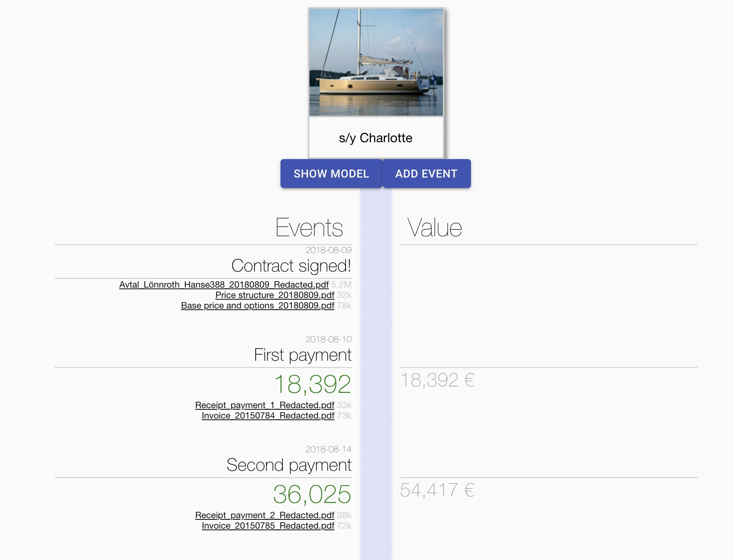Click the 54,417 € cumulative value
The width and height of the screenshot is (733, 560).
coord(437,490)
